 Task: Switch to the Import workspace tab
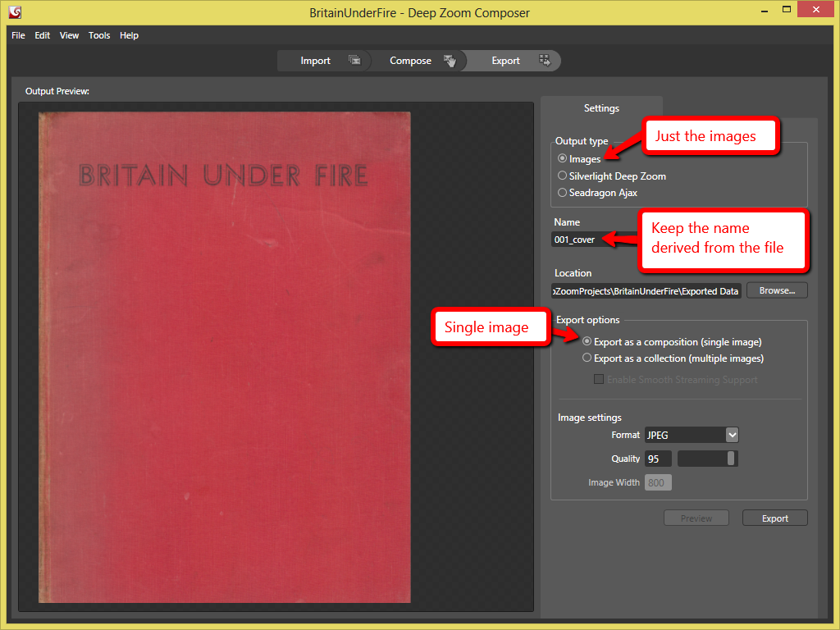point(324,61)
